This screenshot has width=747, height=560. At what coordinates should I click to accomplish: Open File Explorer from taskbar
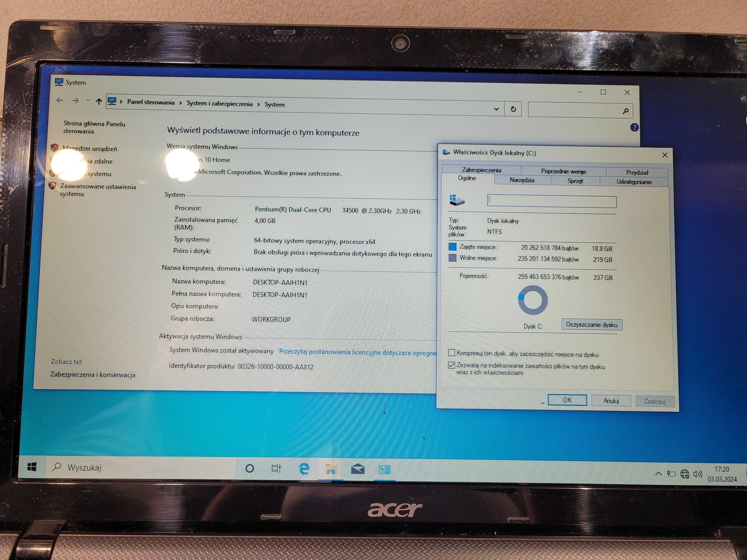330,469
